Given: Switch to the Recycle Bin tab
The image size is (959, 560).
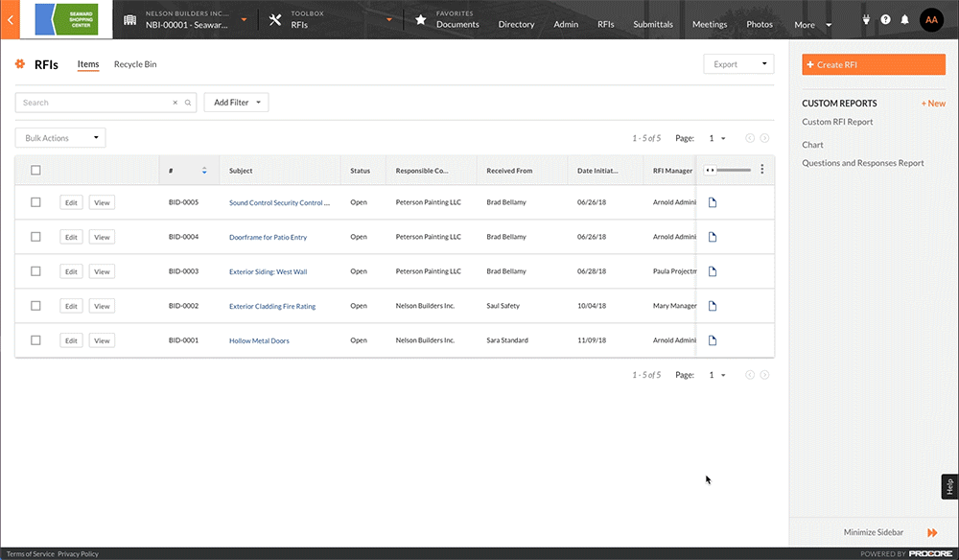Looking at the screenshot, I should (135, 64).
